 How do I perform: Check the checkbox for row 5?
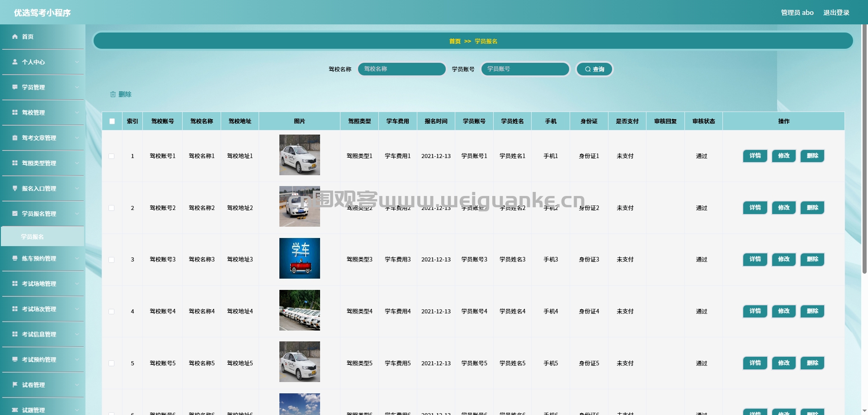point(112,364)
